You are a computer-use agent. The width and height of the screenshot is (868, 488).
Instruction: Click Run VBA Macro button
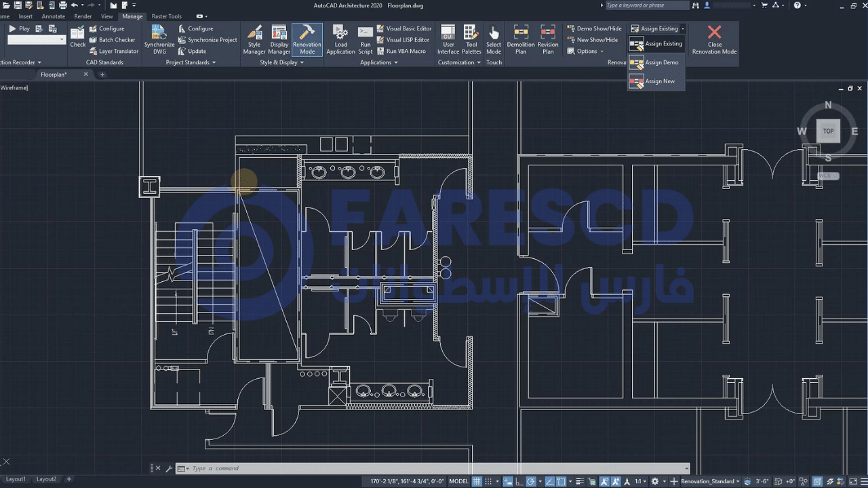(x=401, y=52)
